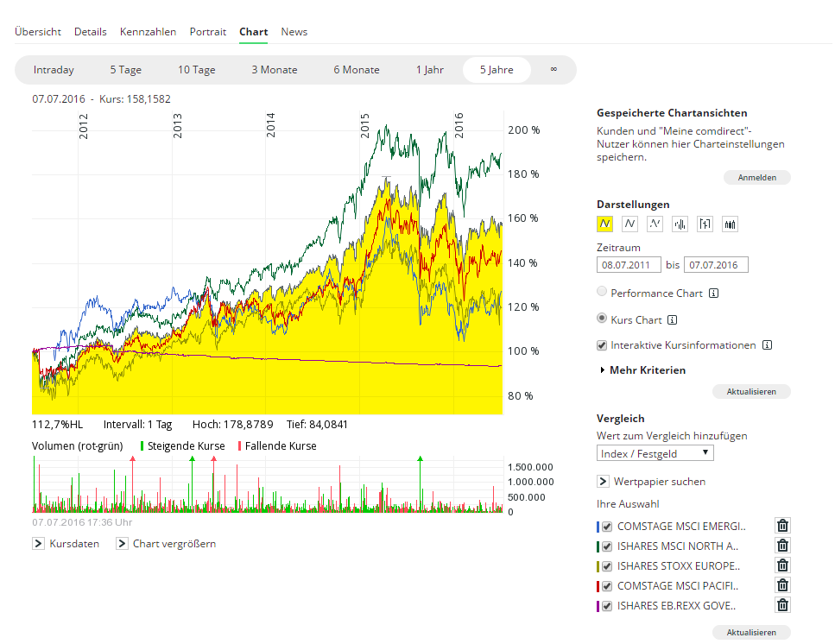
Task: Click the Anmelden button
Action: [x=756, y=178]
